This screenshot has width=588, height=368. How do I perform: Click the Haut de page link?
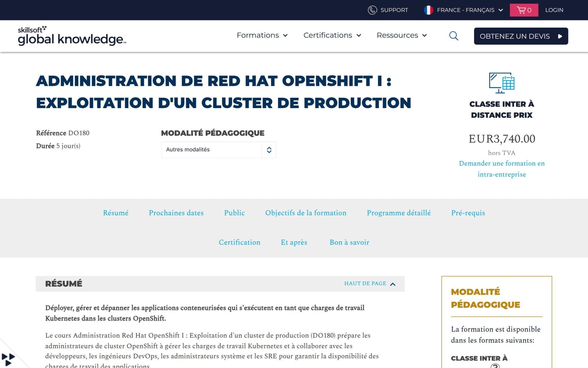[370, 284]
